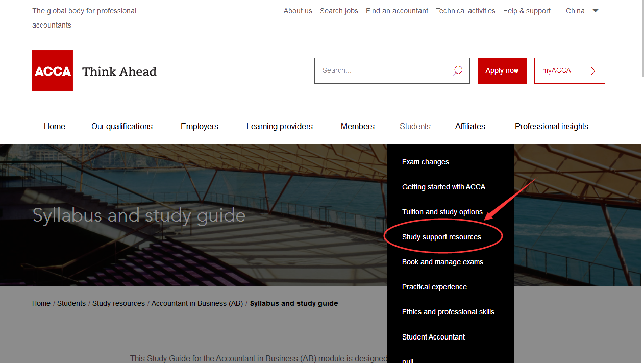Open Professional insights menu
The height and width of the screenshot is (363, 644).
(x=552, y=127)
